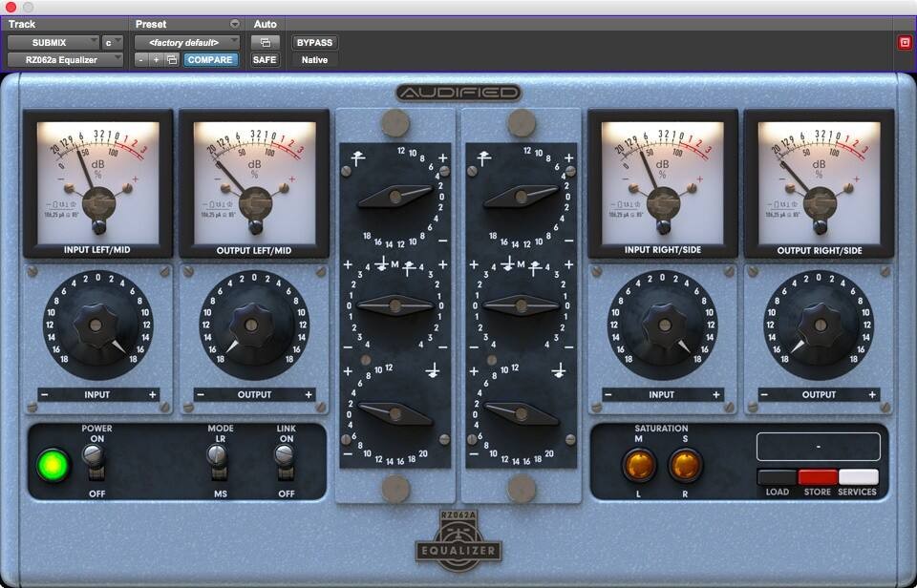Decrease right INPUT with minus sign
Screen dimensions: 917x588
click(x=608, y=394)
